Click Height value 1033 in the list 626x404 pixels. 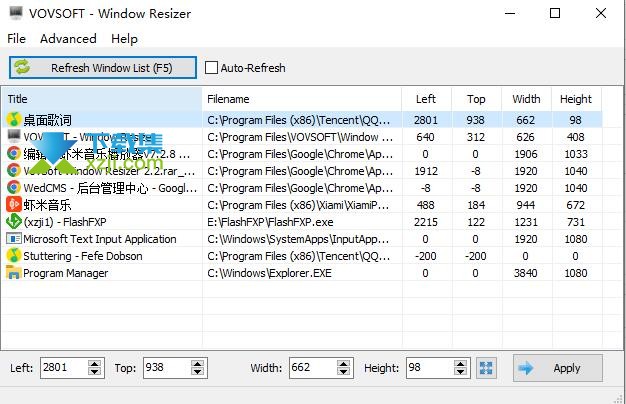coord(576,154)
